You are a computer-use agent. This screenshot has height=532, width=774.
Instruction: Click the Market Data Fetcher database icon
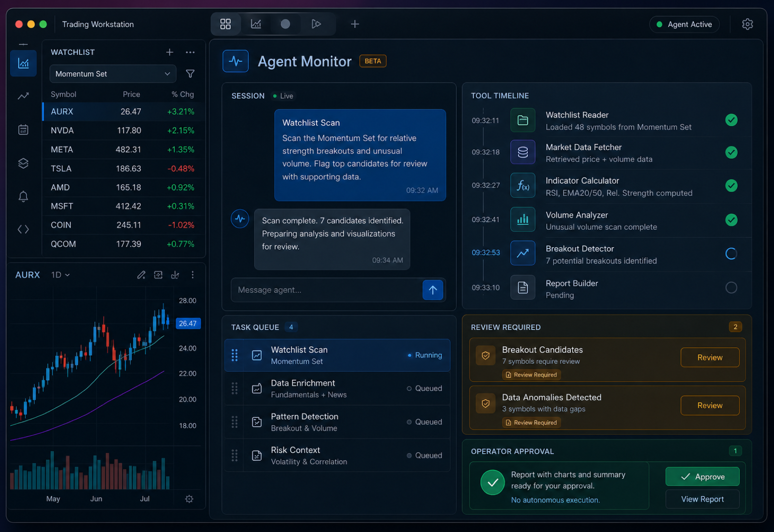pos(523,152)
